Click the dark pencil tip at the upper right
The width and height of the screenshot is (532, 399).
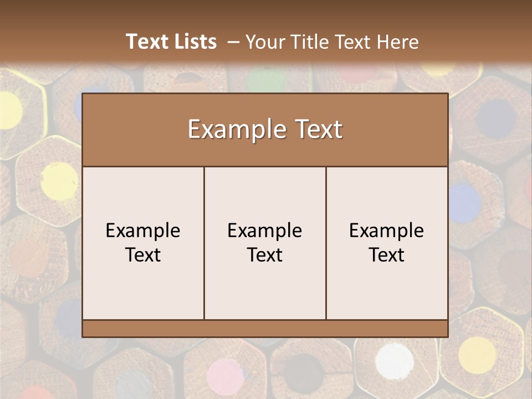tap(495, 119)
